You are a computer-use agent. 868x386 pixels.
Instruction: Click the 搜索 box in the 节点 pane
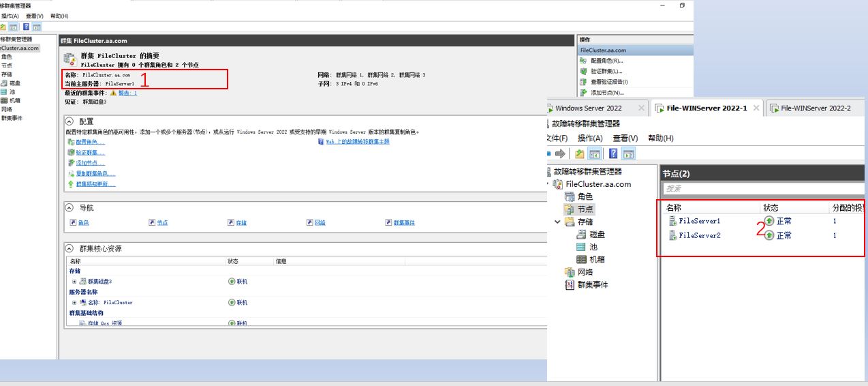point(764,188)
